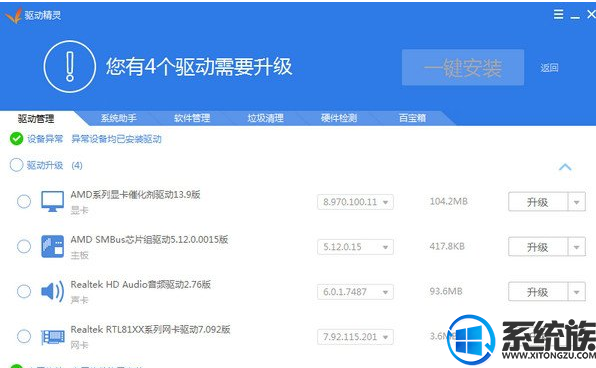The height and width of the screenshot is (368, 596).
Task: Click 升级 for AMD显卡催化剂驱动
Action: 538,202
